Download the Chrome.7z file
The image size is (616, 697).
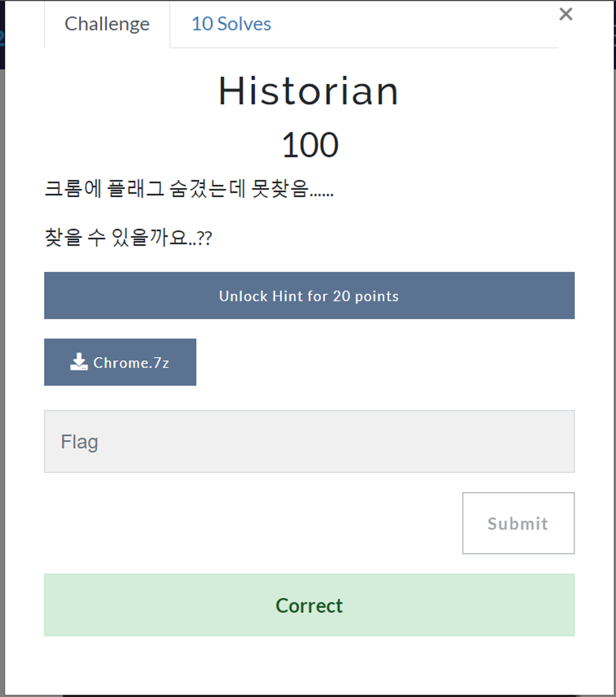click(x=120, y=362)
